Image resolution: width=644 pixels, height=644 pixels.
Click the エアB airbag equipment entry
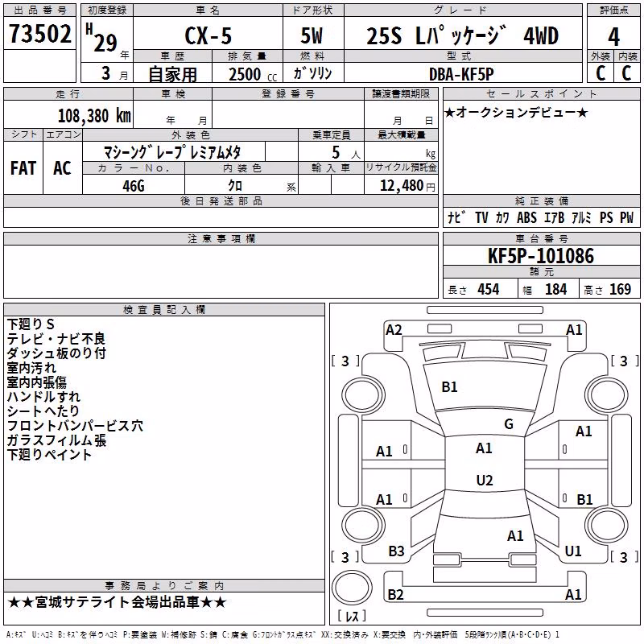click(x=555, y=217)
